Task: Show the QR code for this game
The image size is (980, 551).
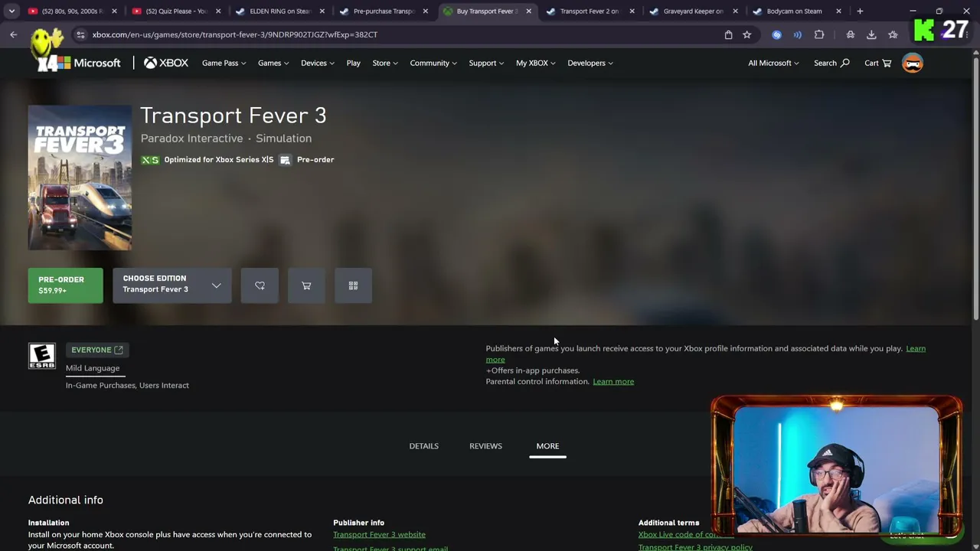Action: click(353, 285)
